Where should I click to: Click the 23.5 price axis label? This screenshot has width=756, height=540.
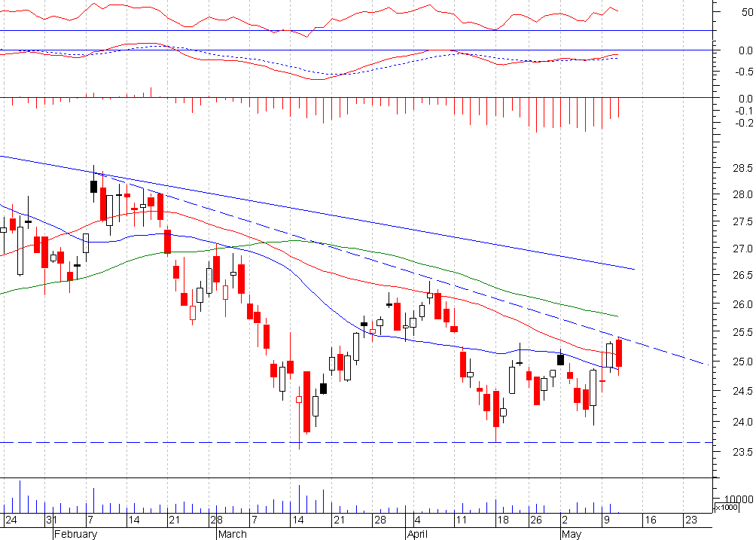click(742, 452)
